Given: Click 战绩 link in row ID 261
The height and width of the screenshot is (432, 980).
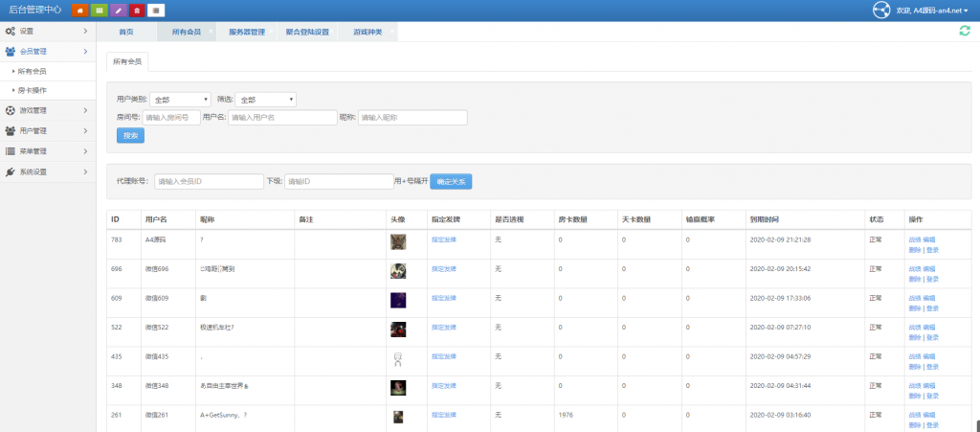Looking at the screenshot, I should (x=914, y=415).
